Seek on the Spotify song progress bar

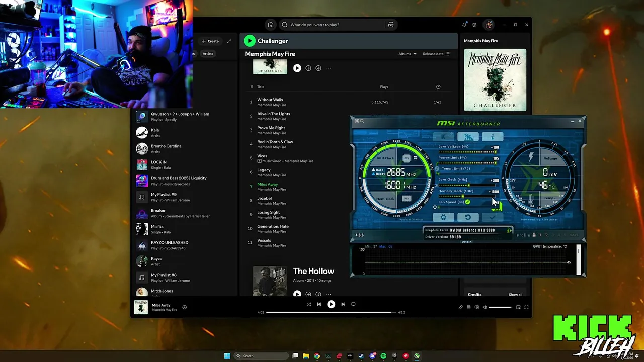pos(331,312)
